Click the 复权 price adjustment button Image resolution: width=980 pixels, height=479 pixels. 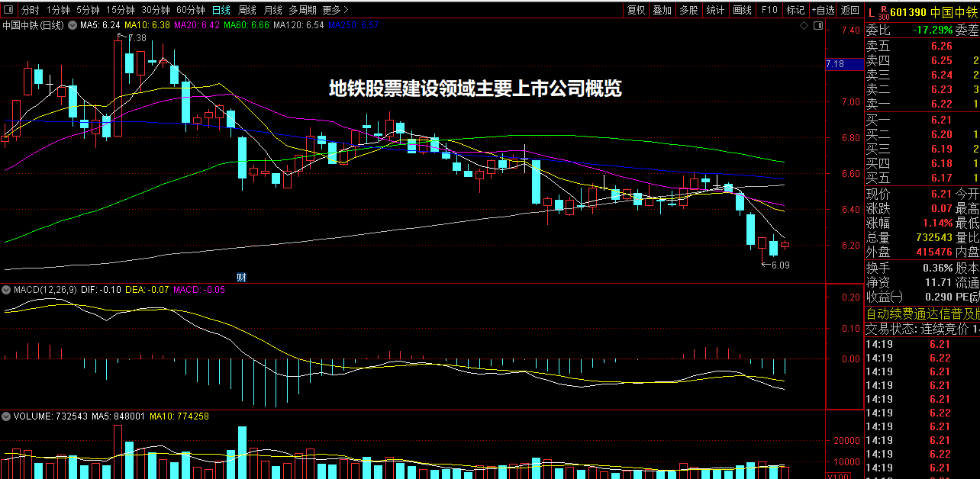pos(636,10)
